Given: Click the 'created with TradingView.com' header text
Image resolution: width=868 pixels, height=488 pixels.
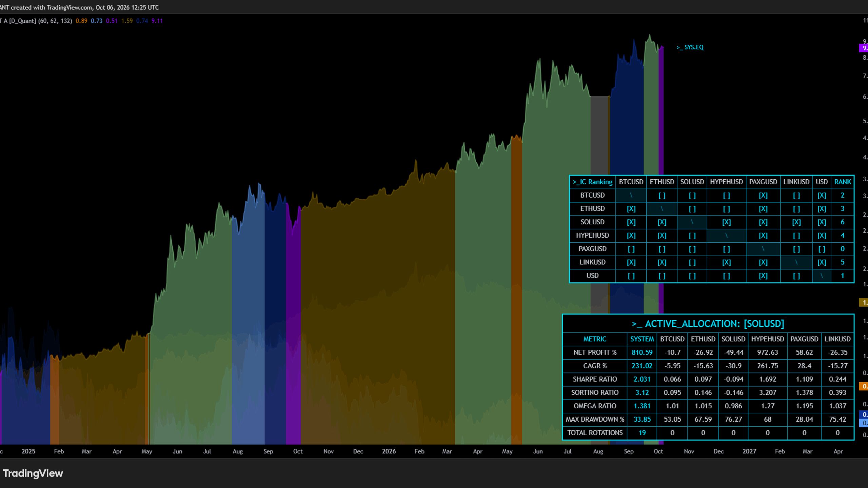Looking at the screenshot, I should [x=51, y=7].
